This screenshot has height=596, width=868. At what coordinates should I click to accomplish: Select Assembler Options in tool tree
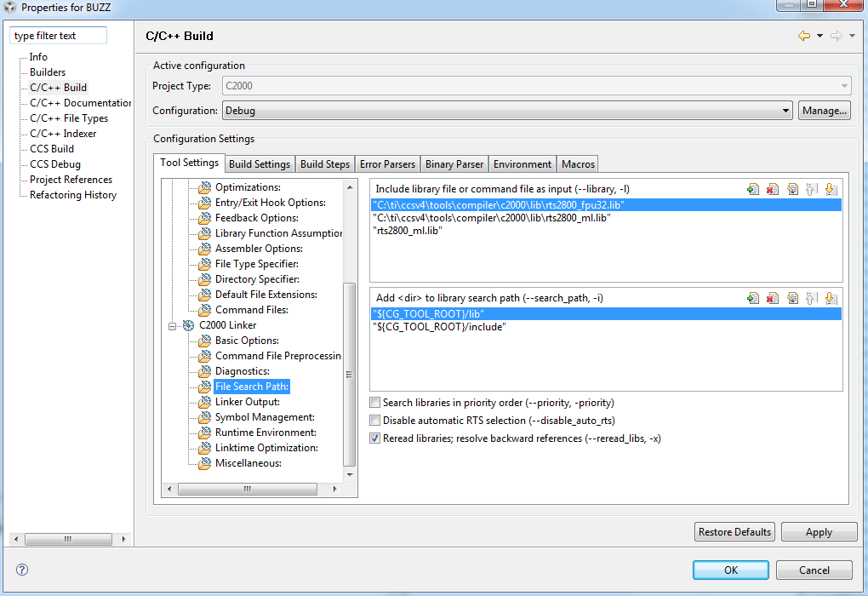(x=259, y=249)
